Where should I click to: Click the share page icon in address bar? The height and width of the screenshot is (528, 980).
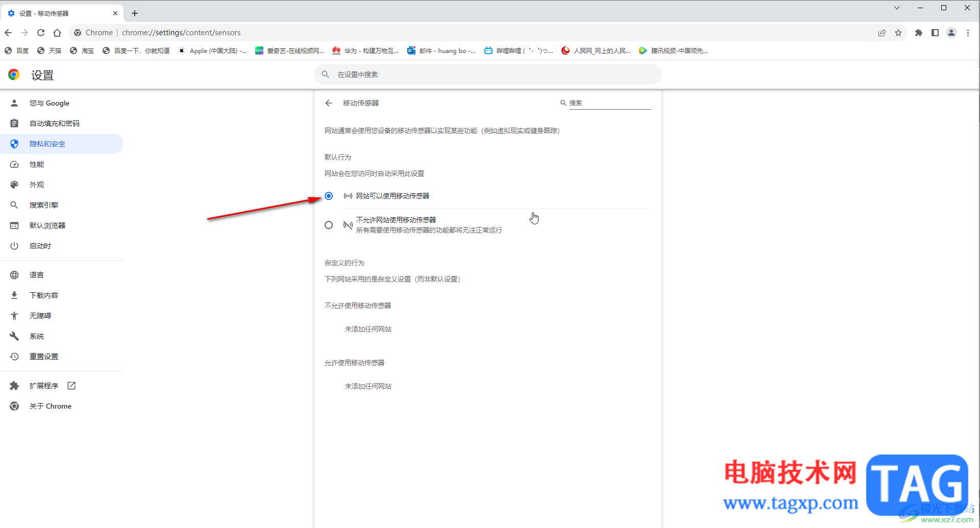point(882,33)
